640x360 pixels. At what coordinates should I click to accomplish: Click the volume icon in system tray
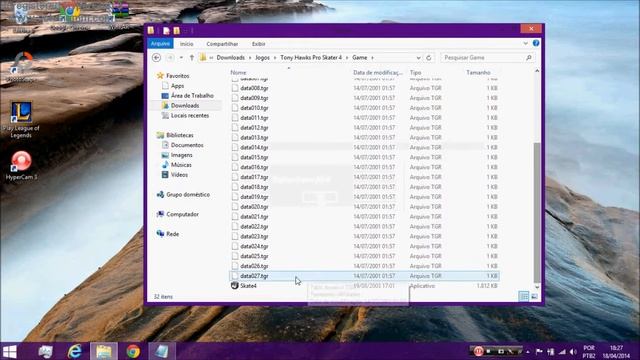click(x=573, y=351)
